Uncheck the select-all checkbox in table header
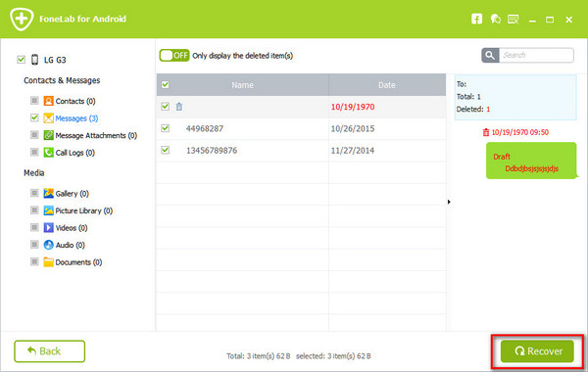Screen dimensions: 588x372 coord(165,84)
